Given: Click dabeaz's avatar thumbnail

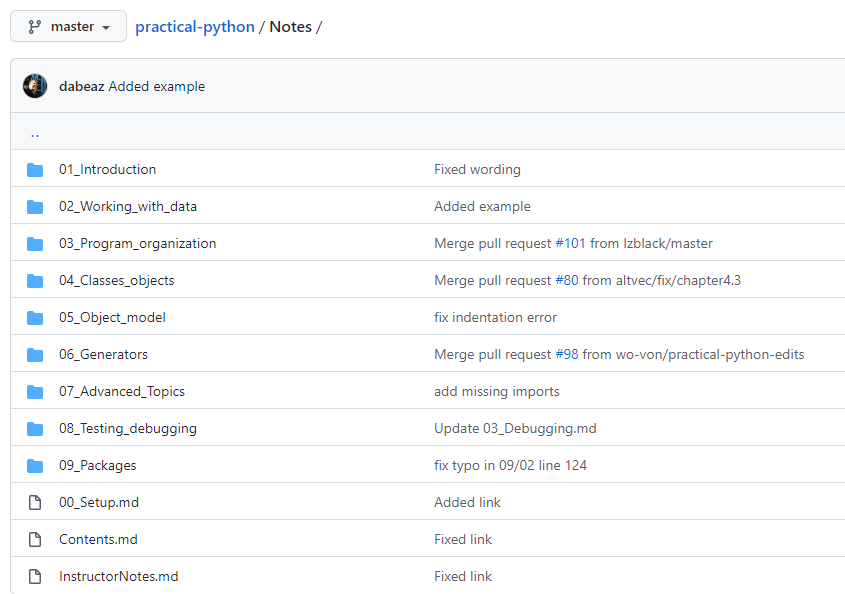Looking at the screenshot, I should (35, 86).
